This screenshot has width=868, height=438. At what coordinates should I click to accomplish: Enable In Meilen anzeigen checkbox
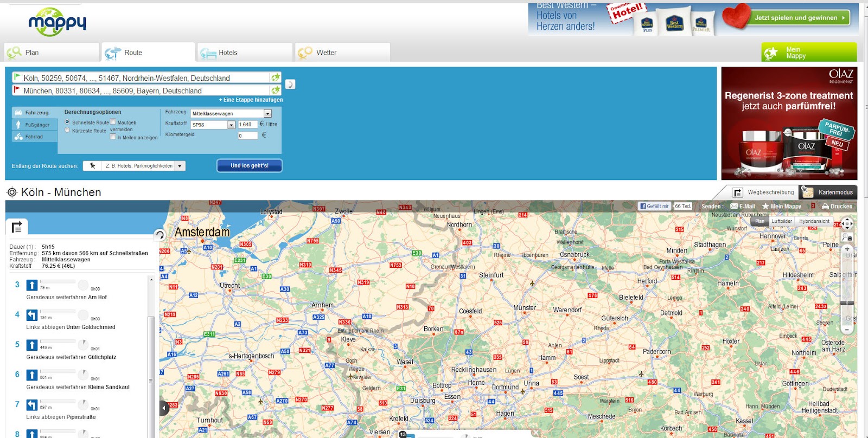click(x=113, y=137)
